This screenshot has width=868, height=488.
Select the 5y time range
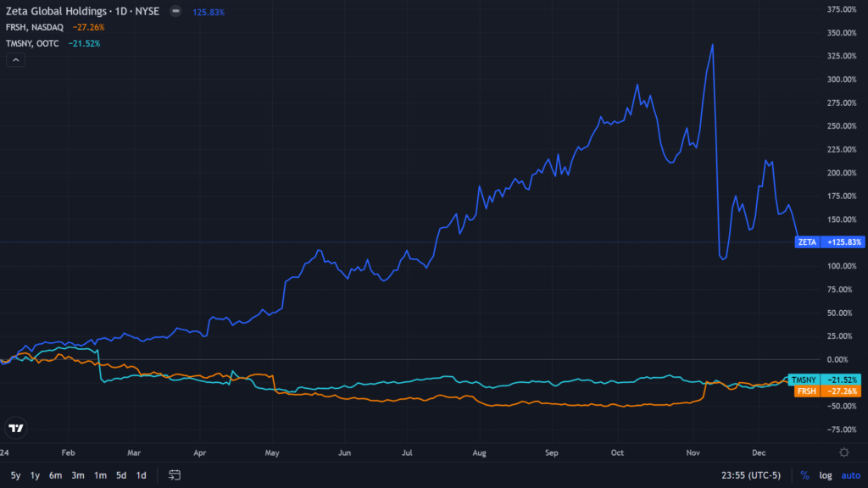point(16,475)
